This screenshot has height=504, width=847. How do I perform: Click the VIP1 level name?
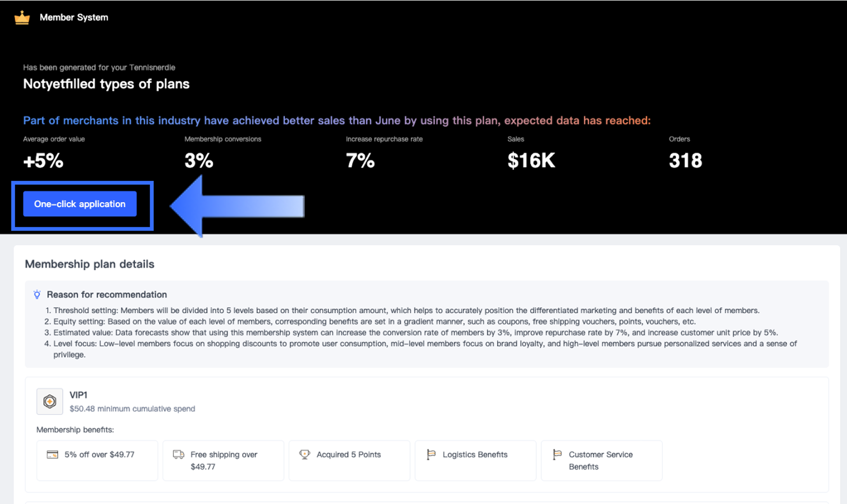tap(79, 395)
